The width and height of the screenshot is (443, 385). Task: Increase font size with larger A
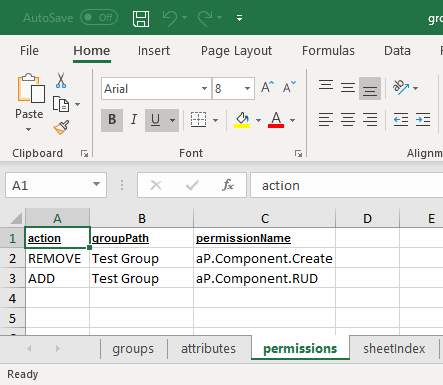[x=267, y=87]
